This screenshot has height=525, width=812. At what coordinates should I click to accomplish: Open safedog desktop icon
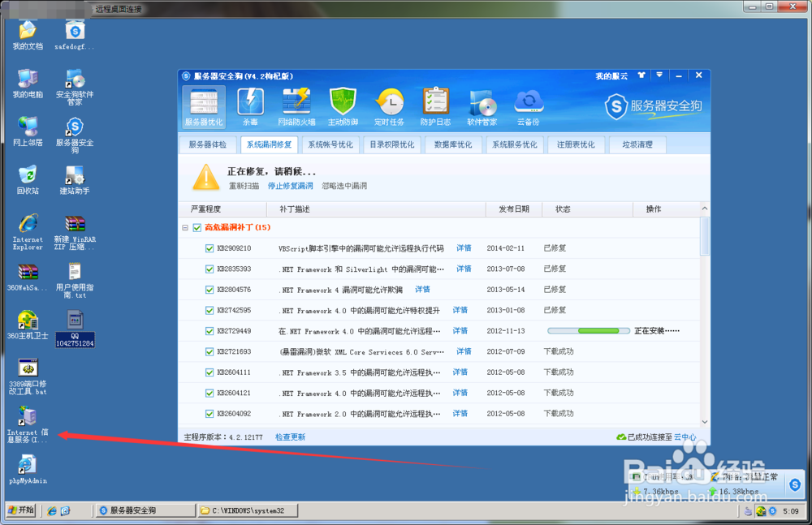tap(75, 35)
